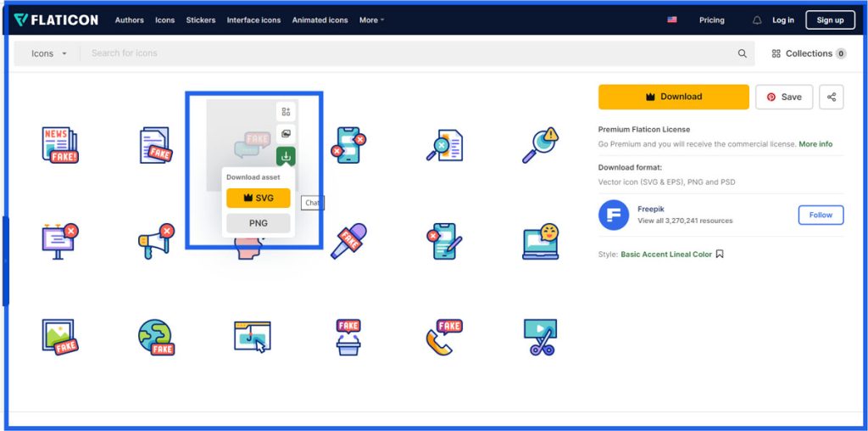This screenshot has height=431, width=868.
Task: Open the More info license link
Action: [815, 144]
